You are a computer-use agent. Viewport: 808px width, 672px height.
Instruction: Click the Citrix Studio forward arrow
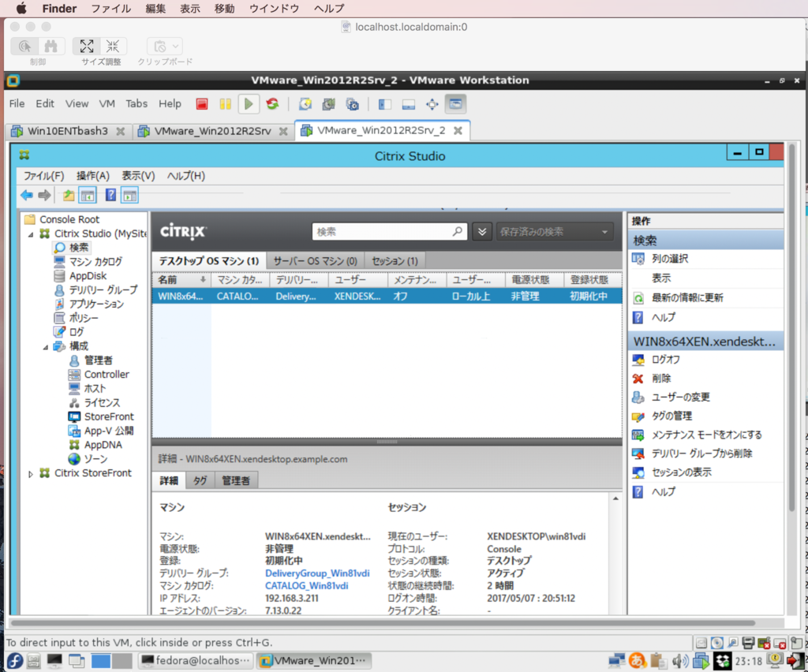pos(44,195)
